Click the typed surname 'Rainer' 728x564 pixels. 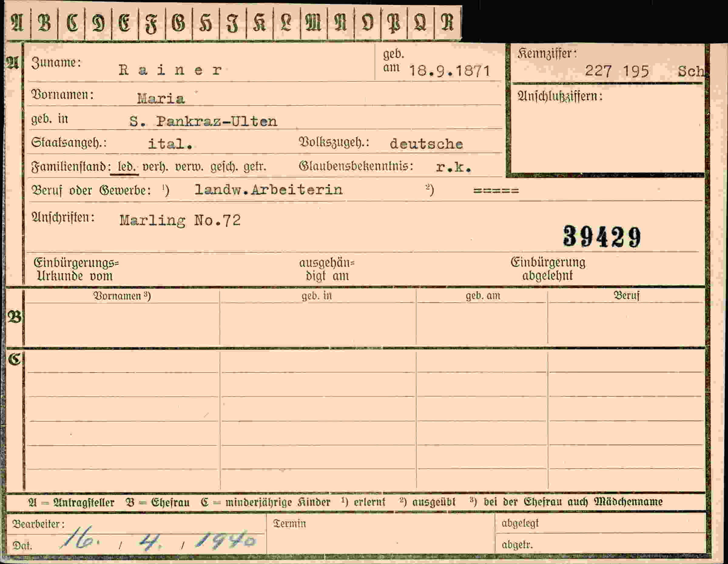click(x=170, y=70)
